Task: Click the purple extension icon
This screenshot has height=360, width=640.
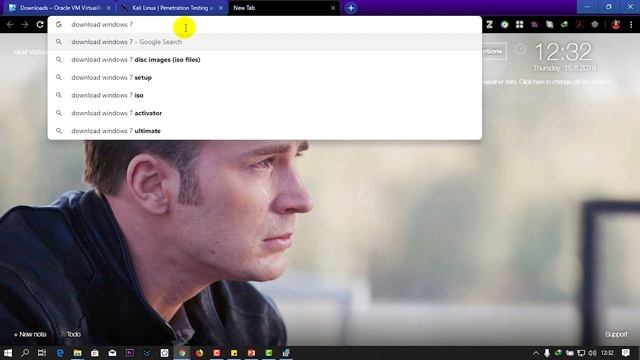Action: [534, 24]
